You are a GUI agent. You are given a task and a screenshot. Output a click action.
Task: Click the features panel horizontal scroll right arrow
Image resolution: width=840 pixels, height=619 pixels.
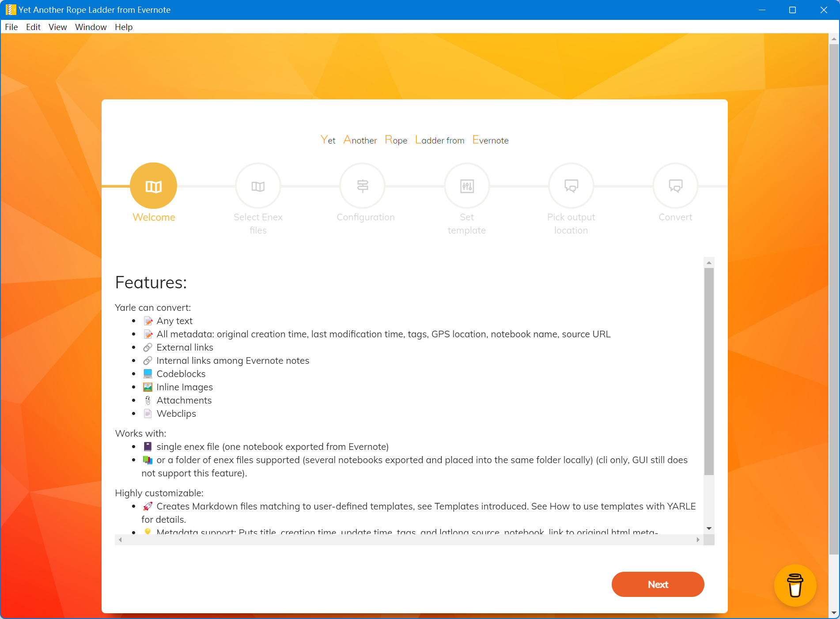pyautogui.click(x=698, y=540)
